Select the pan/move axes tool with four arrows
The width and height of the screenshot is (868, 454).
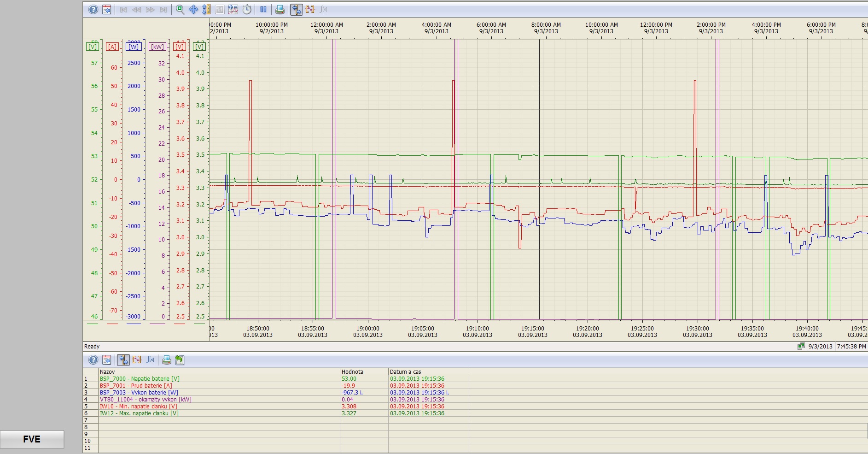point(193,10)
